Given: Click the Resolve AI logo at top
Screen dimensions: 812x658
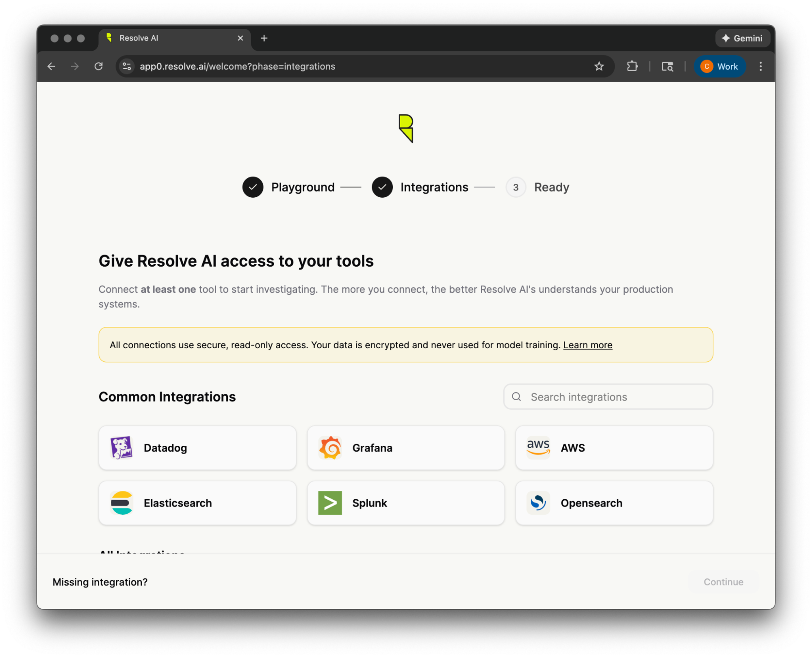Looking at the screenshot, I should tap(406, 128).
